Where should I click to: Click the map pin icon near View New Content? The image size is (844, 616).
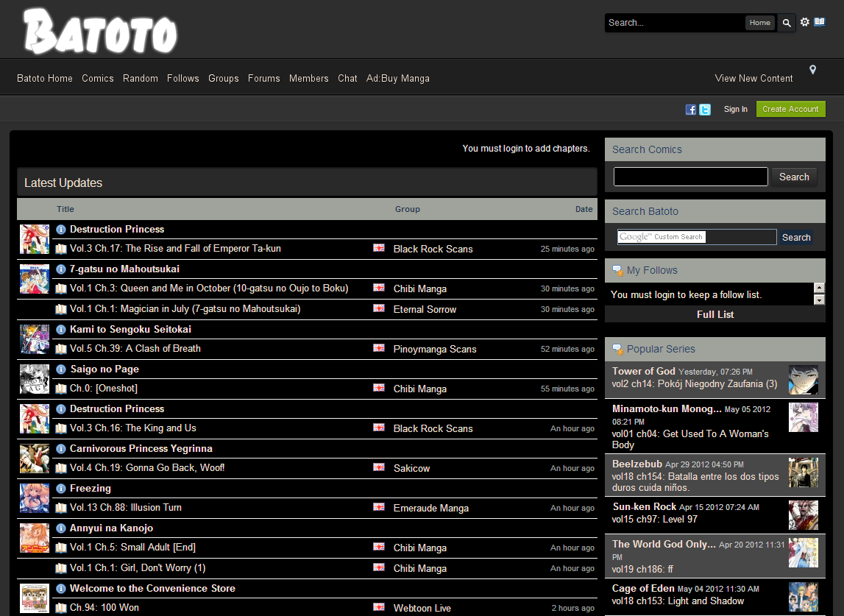[813, 69]
